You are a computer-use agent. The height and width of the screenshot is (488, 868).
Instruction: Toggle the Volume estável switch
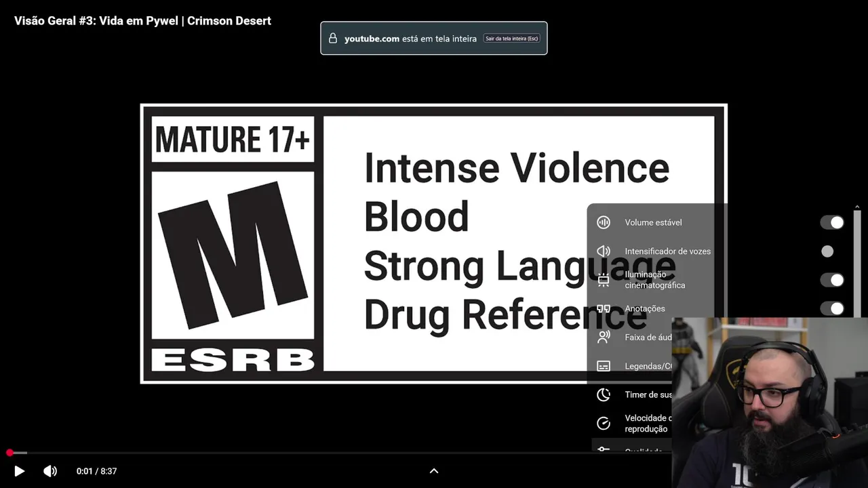click(x=832, y=222)
